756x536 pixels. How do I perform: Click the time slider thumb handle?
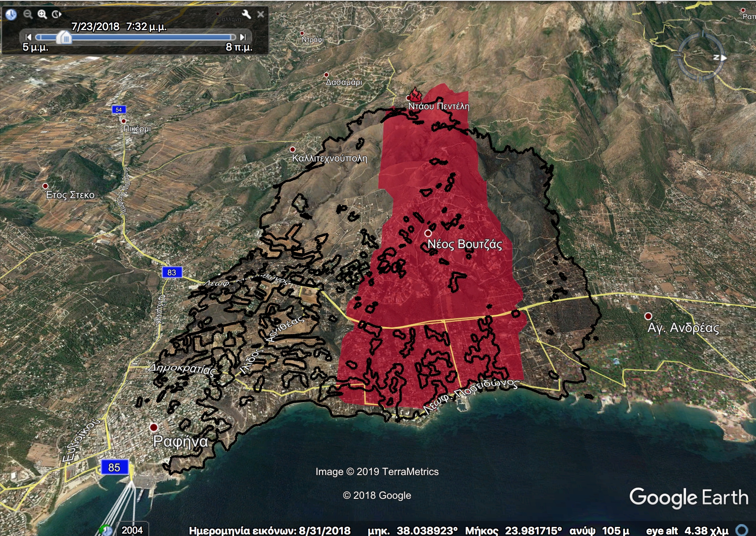(x=64, y=38)
